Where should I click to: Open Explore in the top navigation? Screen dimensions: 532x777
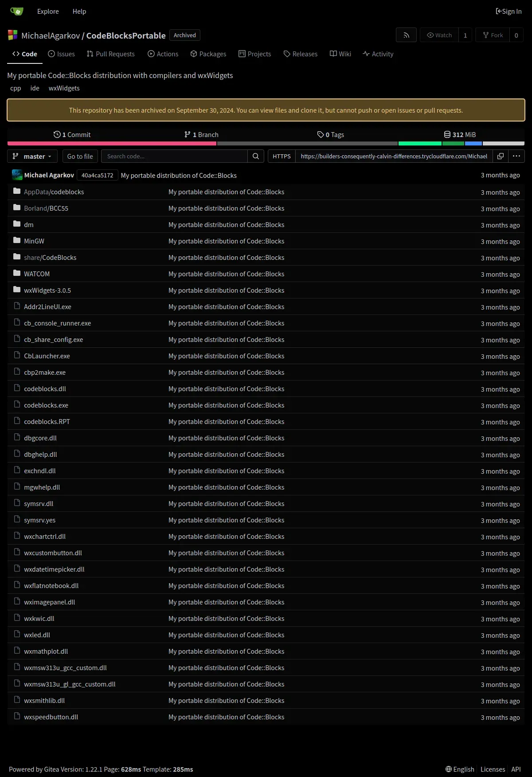click(48, 12)
